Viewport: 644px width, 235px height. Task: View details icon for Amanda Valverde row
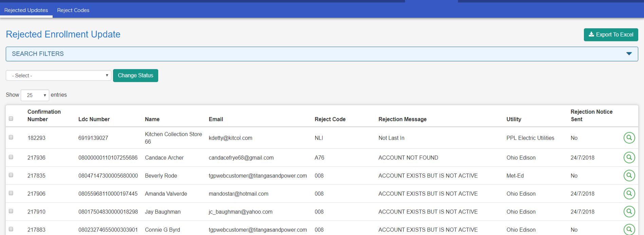click(629, 194)
